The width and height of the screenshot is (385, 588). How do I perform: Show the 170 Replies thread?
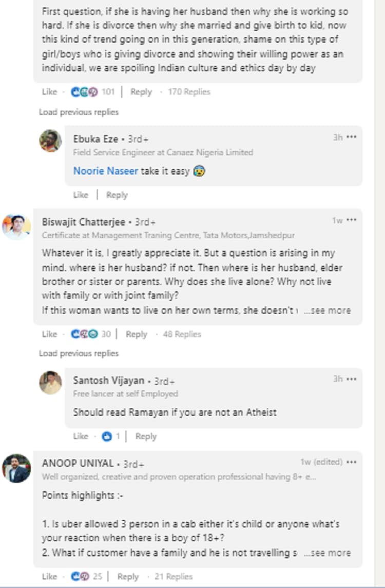tap(189, 92)
